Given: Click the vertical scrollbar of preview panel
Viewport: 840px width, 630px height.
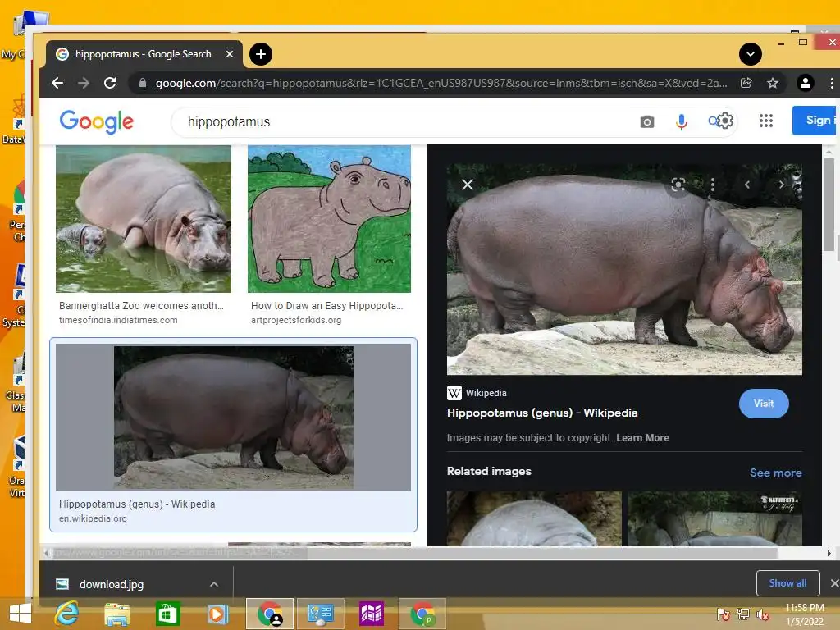Looking at the screenshot, I should pos(829,203).
